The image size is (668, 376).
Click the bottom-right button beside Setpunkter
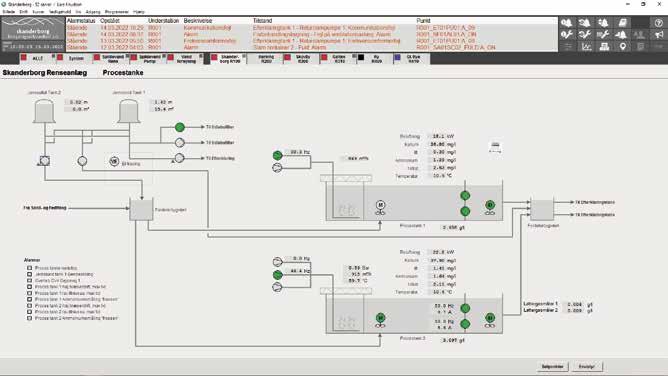click(587, 366)
